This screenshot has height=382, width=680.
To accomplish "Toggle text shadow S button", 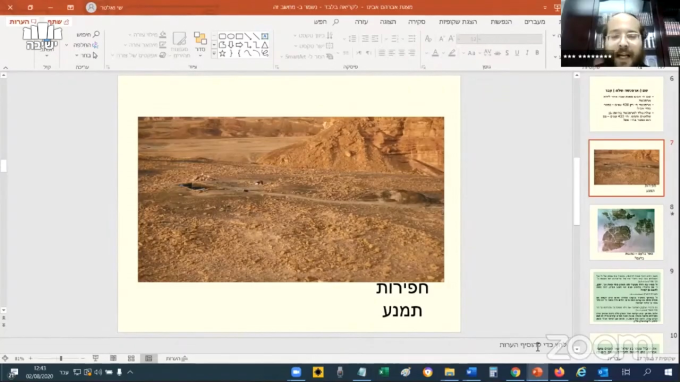I will [507, 52].
